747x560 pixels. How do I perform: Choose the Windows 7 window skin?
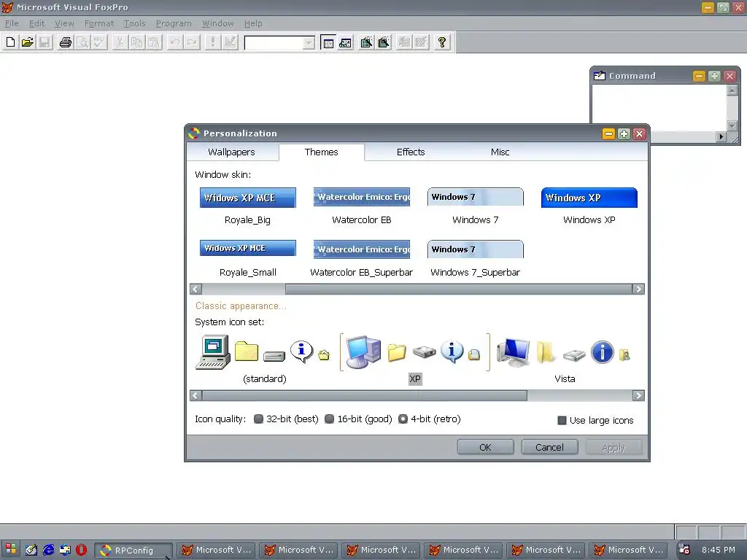[x=476, y=206]
